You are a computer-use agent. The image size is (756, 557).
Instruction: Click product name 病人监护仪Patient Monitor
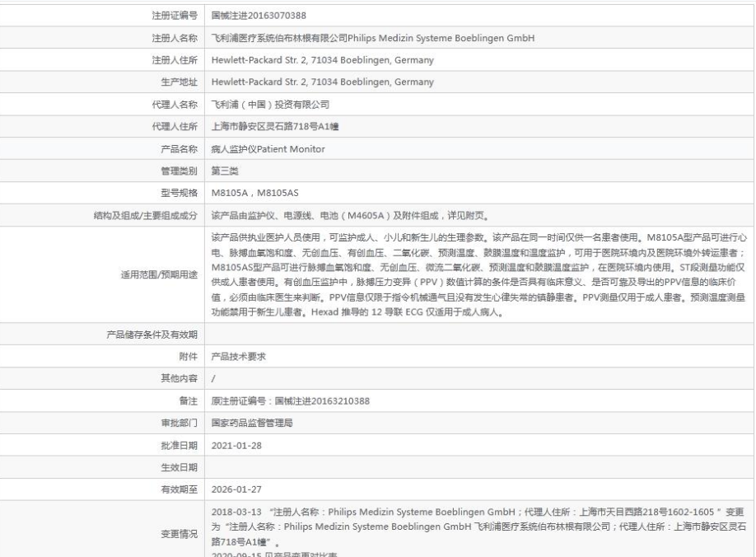(268, 149)
